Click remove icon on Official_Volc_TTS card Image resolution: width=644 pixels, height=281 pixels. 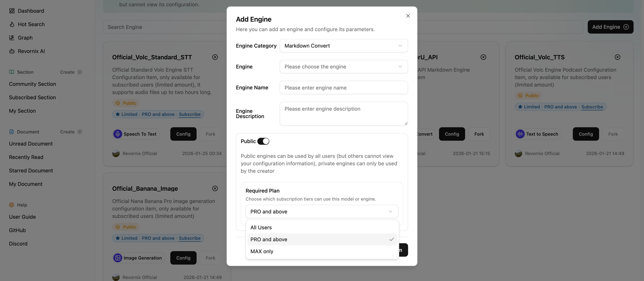[617, 57]
